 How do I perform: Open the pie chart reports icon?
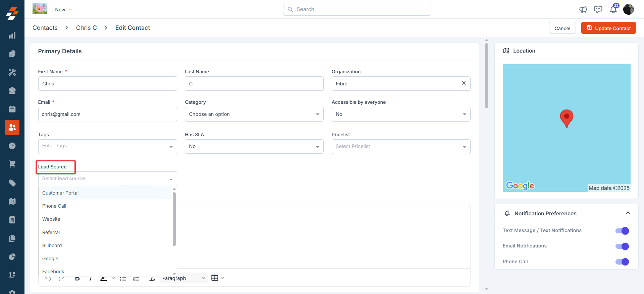click(12, 256)
